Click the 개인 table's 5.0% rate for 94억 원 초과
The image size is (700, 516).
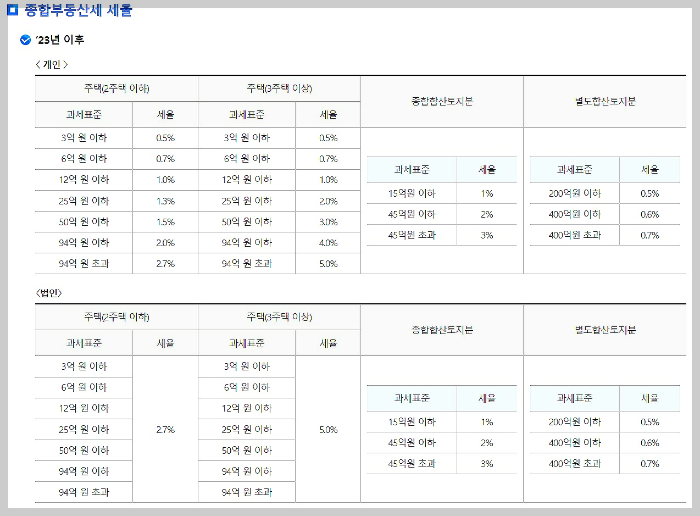(x=328, y=264)
